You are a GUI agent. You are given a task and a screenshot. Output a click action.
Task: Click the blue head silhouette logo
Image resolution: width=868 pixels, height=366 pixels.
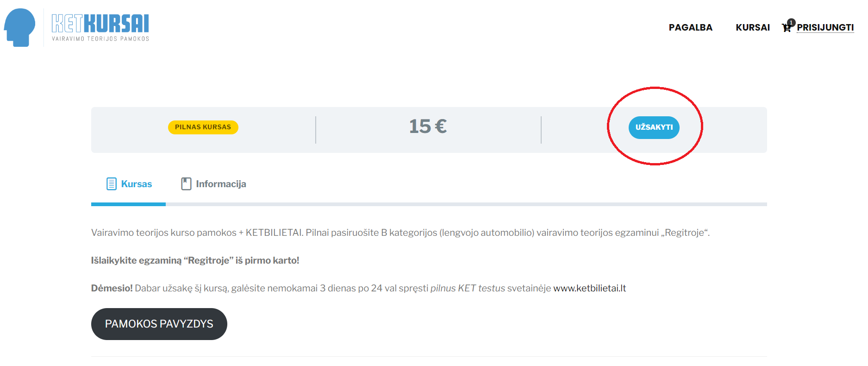click(20, 27)
